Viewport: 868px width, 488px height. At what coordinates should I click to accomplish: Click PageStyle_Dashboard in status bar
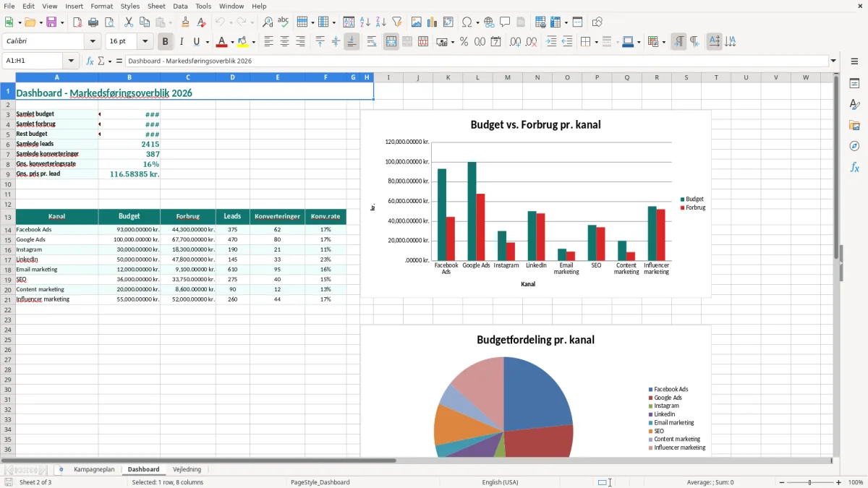[320, 482]
